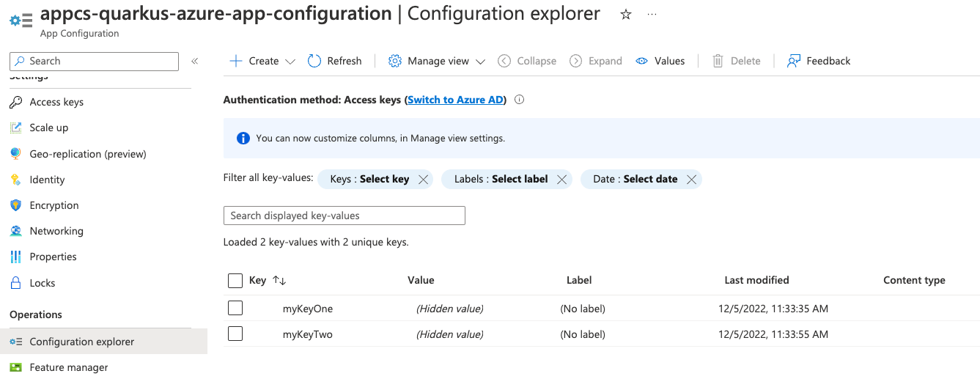Open the Networking page
The width and height of the screenshot is (980, 379).
[x=56, y=231]
